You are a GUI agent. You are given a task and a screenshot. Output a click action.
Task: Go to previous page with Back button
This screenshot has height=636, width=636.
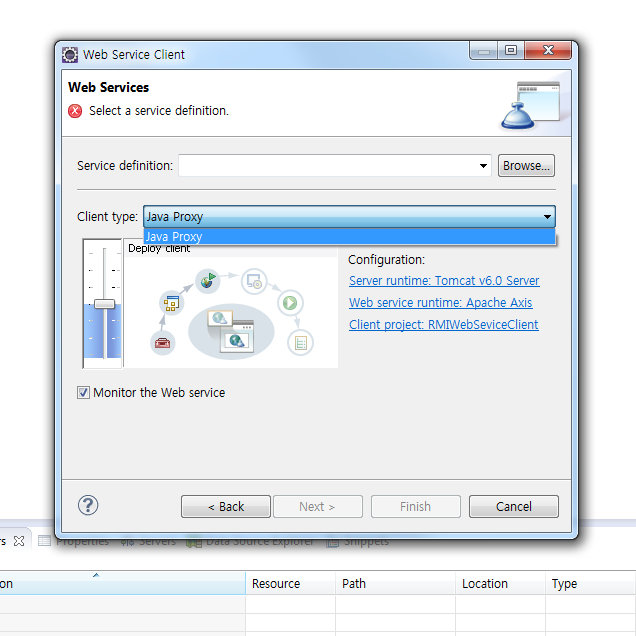click(x=226, y=507)
